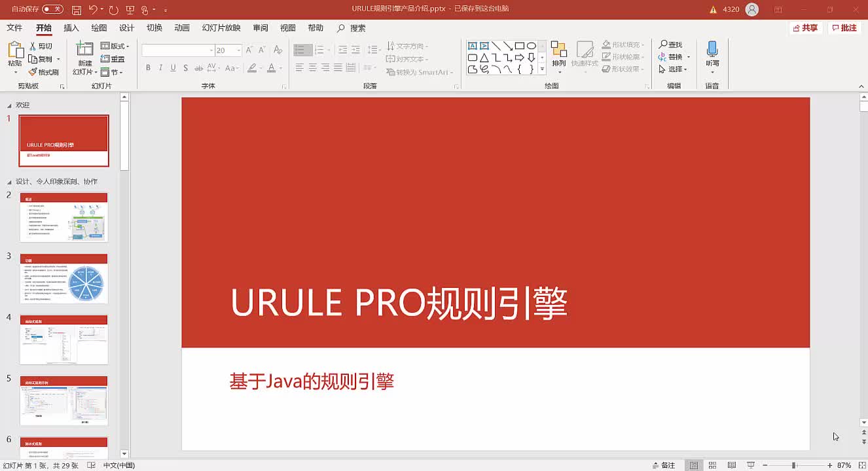Open the 替换 replace dropdown arrow
The width and height of the screenshot is (868, 471).
point(688,57)
